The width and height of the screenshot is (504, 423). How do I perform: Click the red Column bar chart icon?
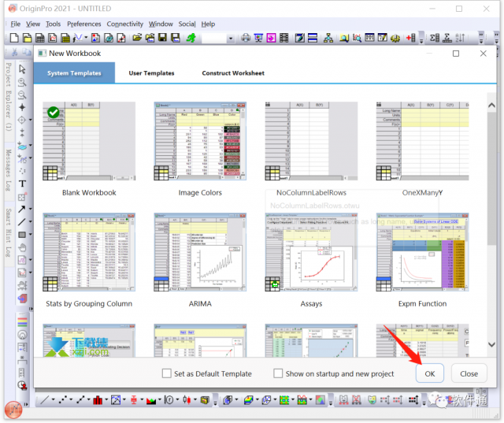[x=98, y=400]
